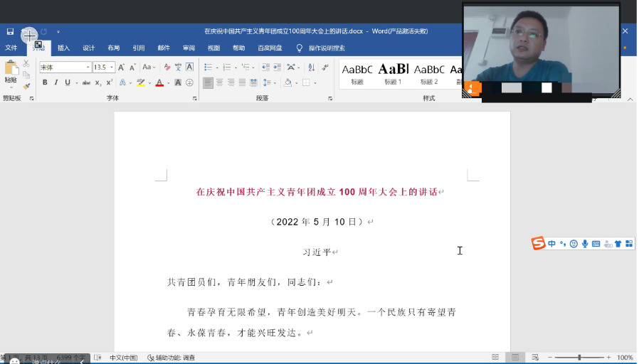The height and width of the screenshot is (364, 639).
Task: Apply yellow text highlight color
Action: pos(141,82)
